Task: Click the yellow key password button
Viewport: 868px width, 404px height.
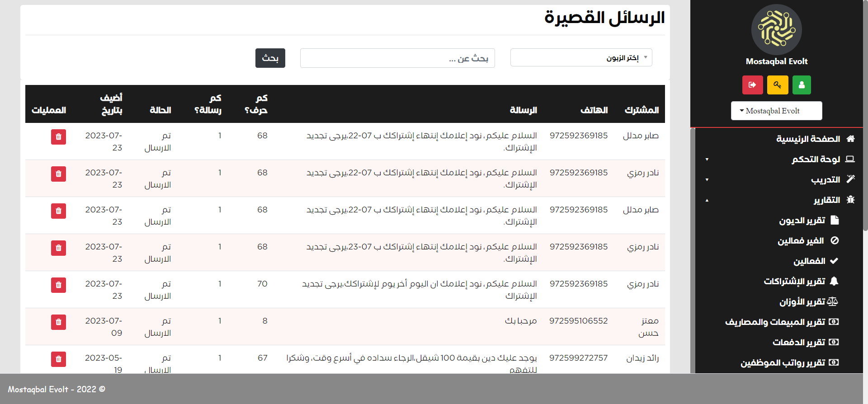Action: coord(777,85)
